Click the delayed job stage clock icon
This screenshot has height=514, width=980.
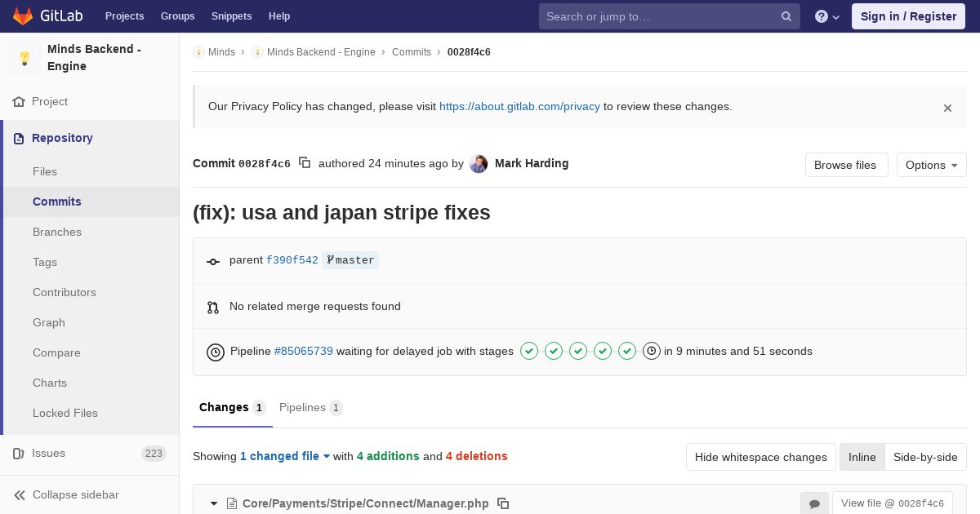652,351
